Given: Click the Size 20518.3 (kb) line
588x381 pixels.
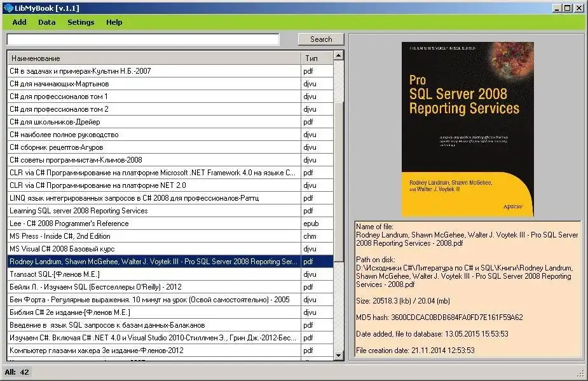Looking at the screenshot, I should coord(403,301).
